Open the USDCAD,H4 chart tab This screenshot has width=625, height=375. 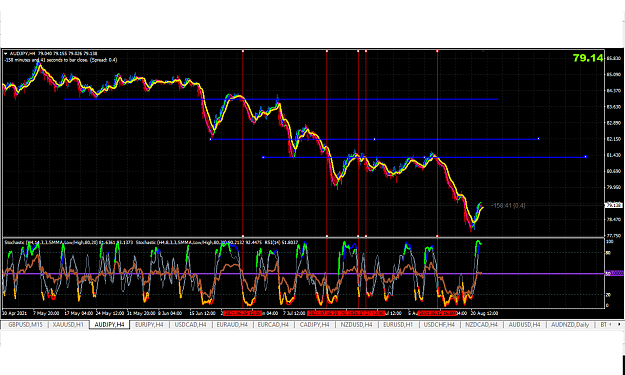(x=190, y=325)
